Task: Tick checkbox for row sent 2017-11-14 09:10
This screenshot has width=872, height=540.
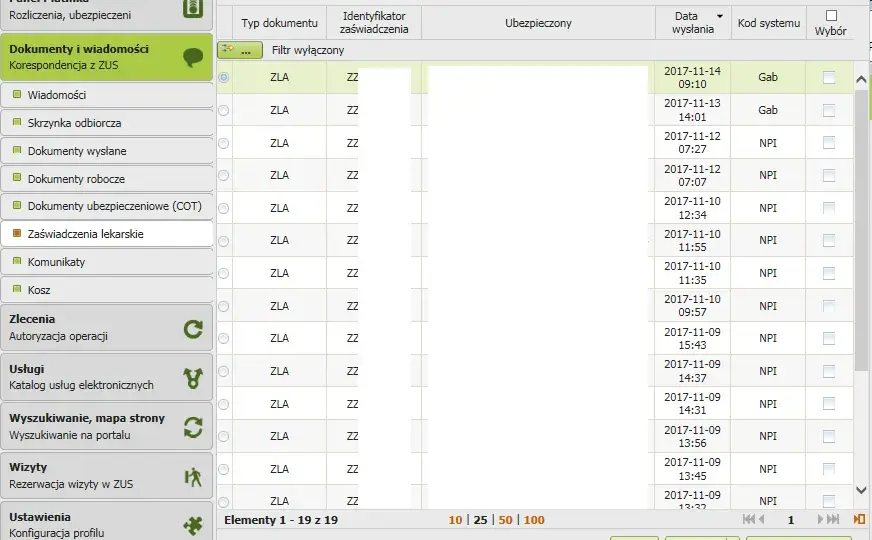Action: point(829,77)
